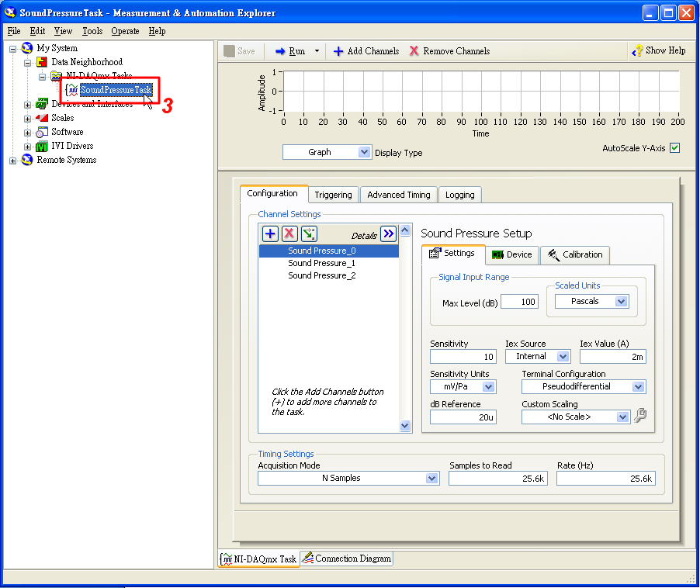Viewport: 700px width, 588px height.
Task: Toggle AutoScale Y-Axis checkbox
Action: 675,148
